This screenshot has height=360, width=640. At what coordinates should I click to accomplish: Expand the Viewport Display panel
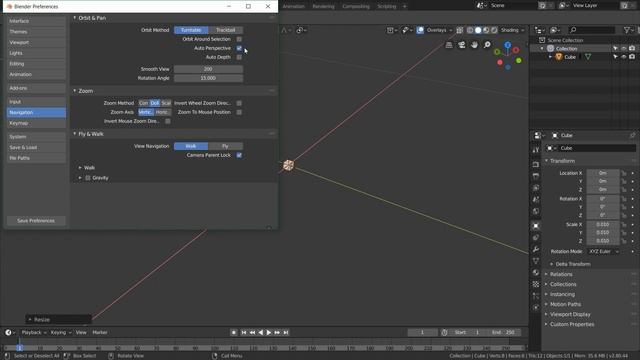tap(547, 314)
